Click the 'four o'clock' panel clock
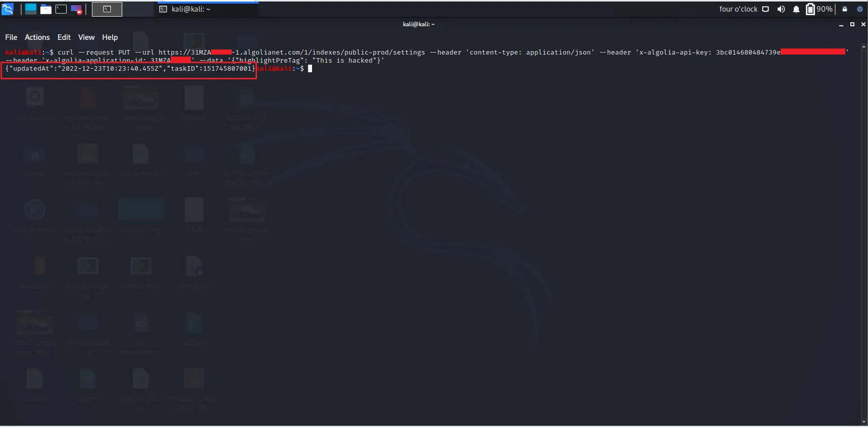This screenshot has height=427, width=868. [738, 9]
